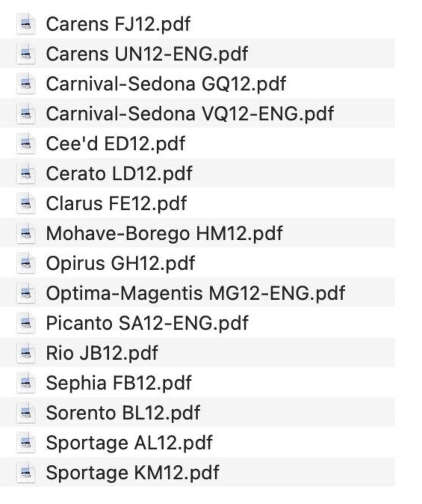Click the PDF icon beside Opirus GH12.pdf
Screen dimensions: 422x504
click(x=26, y=263)
